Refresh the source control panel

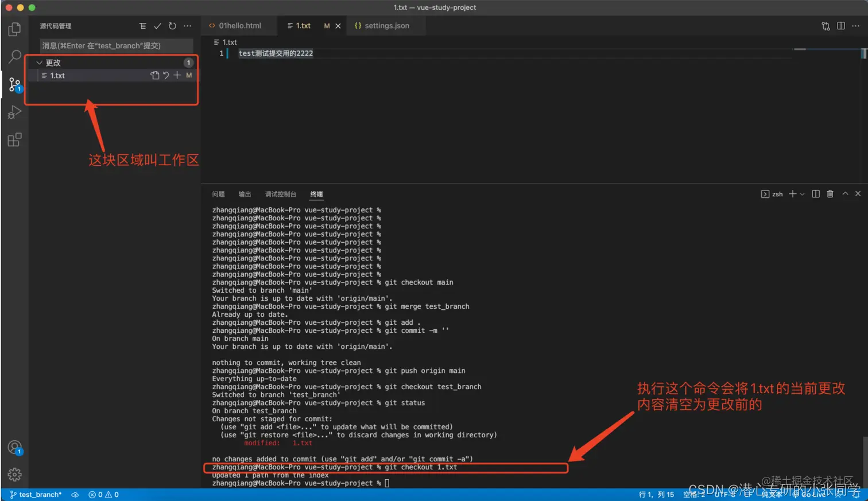(172, 26)
